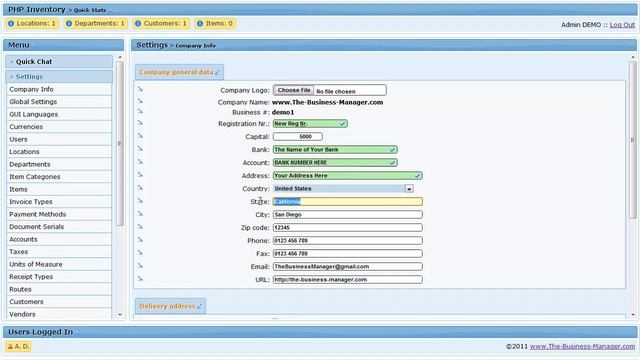Open www.The-Business-Manager.com footer link
This screenshot has height=360, width=640.
pyautogui.click(x=582, y=347)
